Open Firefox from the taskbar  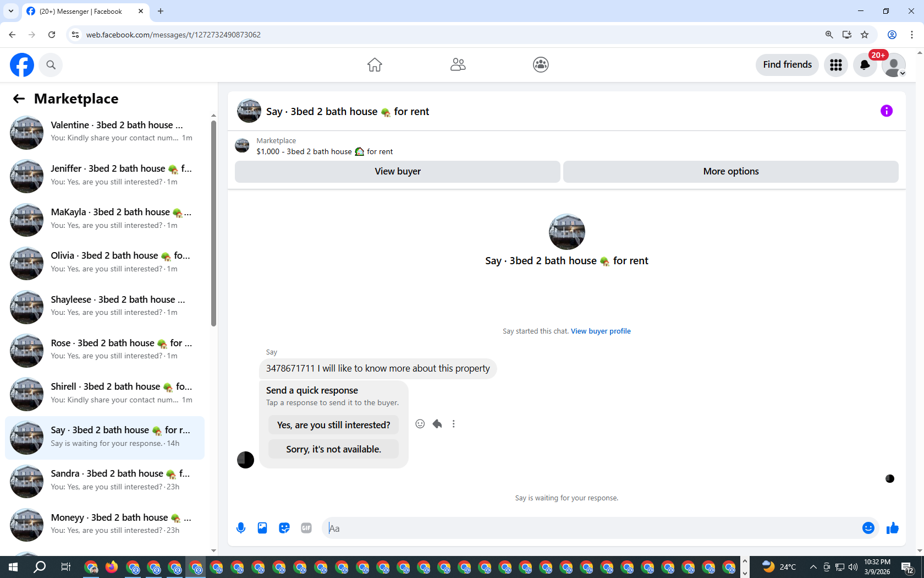tap(112, 567)
